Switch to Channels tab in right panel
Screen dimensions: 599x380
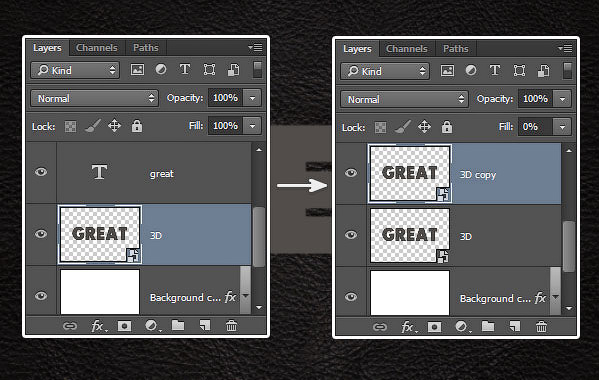coord(406,49)
